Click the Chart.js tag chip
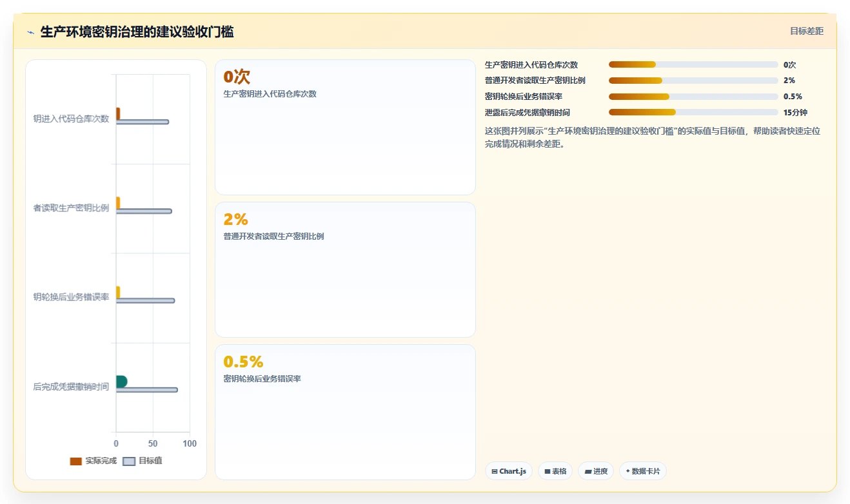The height and width of the screenshot is (504, 850). [509, 471]
